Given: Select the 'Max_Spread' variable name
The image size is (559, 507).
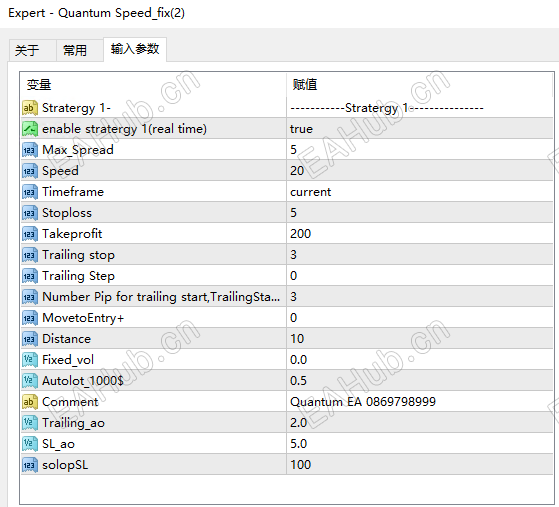Looking at the screenshot, I should pyautogui.click(x=78, y=150).
